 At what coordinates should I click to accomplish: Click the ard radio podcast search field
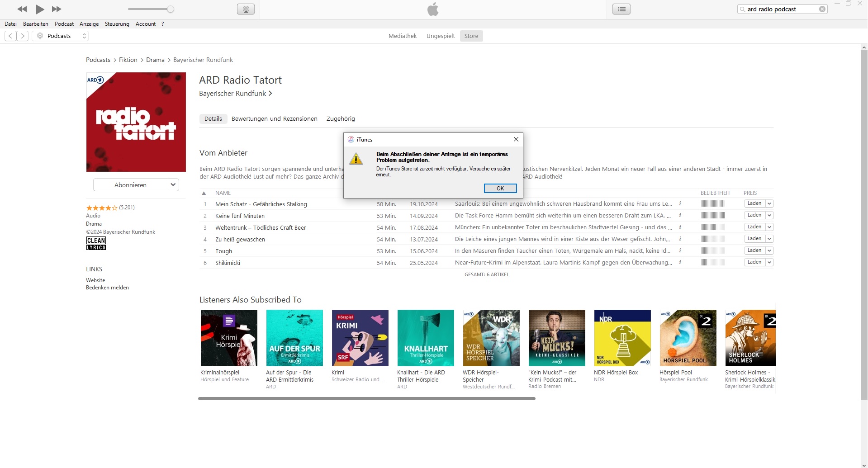[x=782, y=9]
